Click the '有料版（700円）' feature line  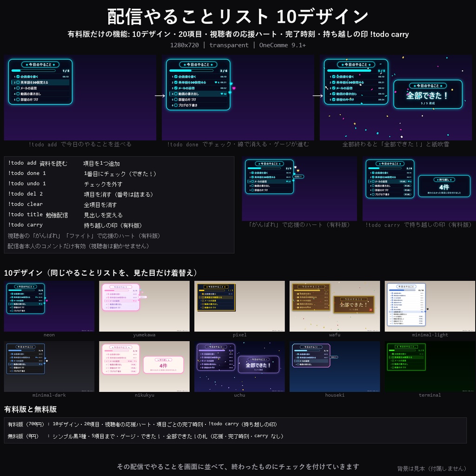pos(142,424)
